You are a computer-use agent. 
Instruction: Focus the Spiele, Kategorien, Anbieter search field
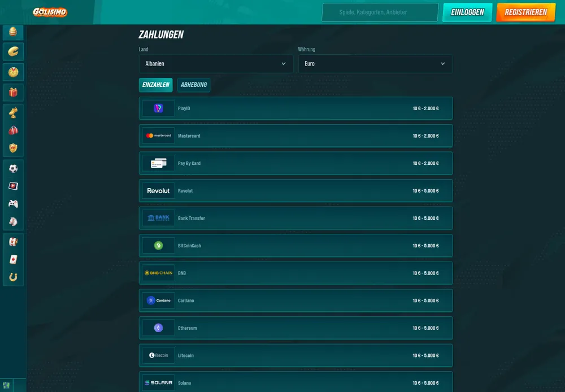[x=380, y=12]
